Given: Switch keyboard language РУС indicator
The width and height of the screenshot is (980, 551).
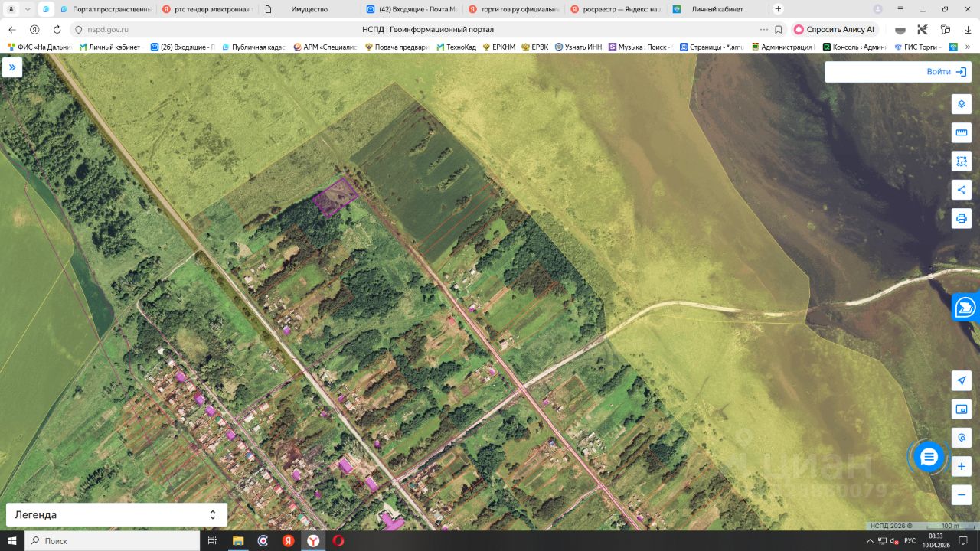Looking at the screenshot, I should [910, 541].
